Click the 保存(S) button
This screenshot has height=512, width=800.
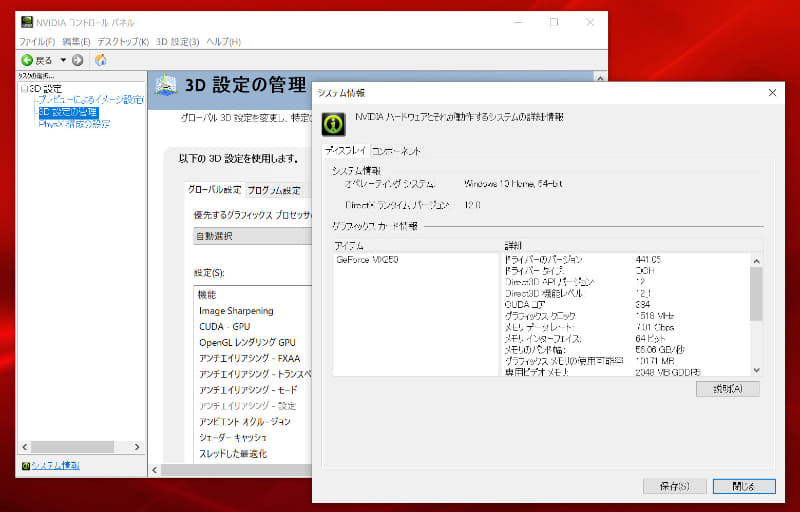tap(674, 487)
